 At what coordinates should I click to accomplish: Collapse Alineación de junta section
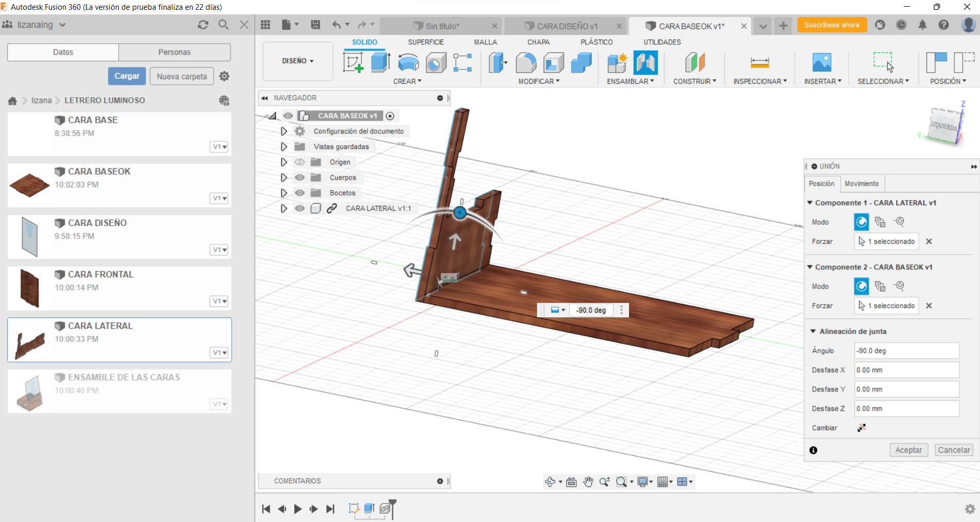point(813,331)
